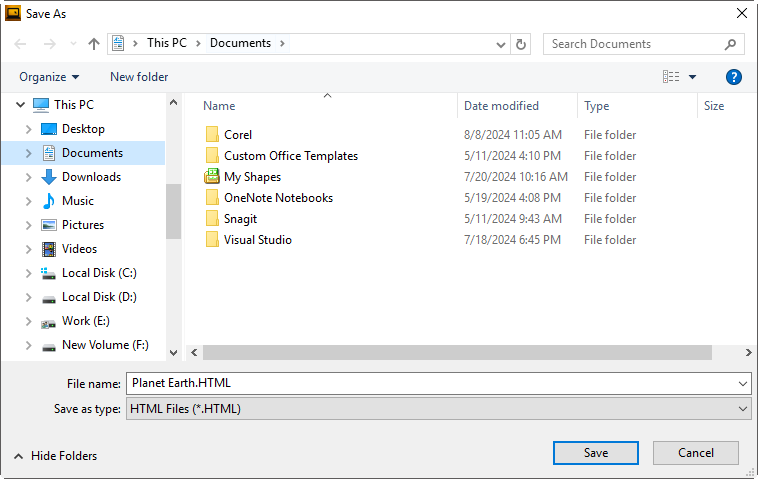Click the Downloads arrow icon in sidebar

pos(49,177)
